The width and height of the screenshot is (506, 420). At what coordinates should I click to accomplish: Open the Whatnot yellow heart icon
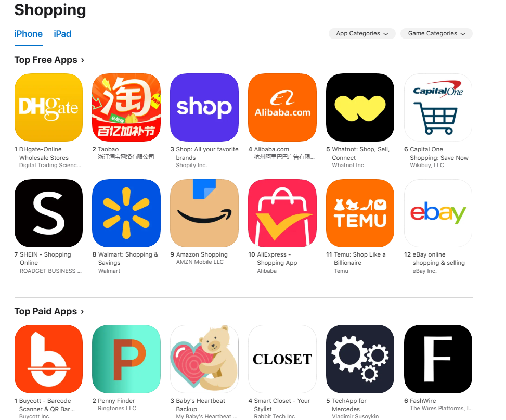click(x=360, y=107)
